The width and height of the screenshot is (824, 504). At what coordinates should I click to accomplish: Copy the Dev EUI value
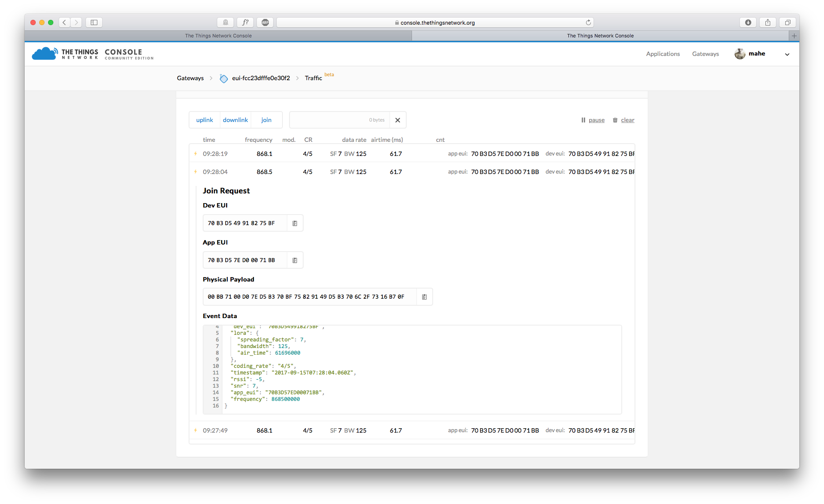pos(295,223)
